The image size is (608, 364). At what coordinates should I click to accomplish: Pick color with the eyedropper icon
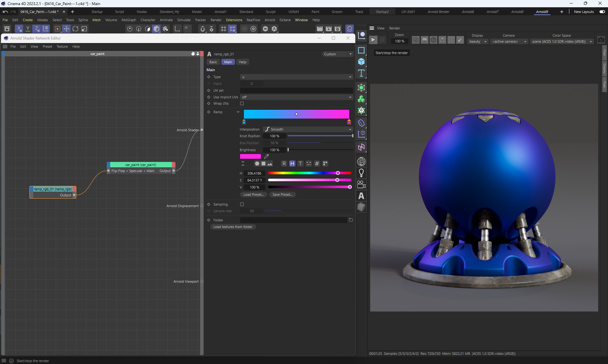266,156
